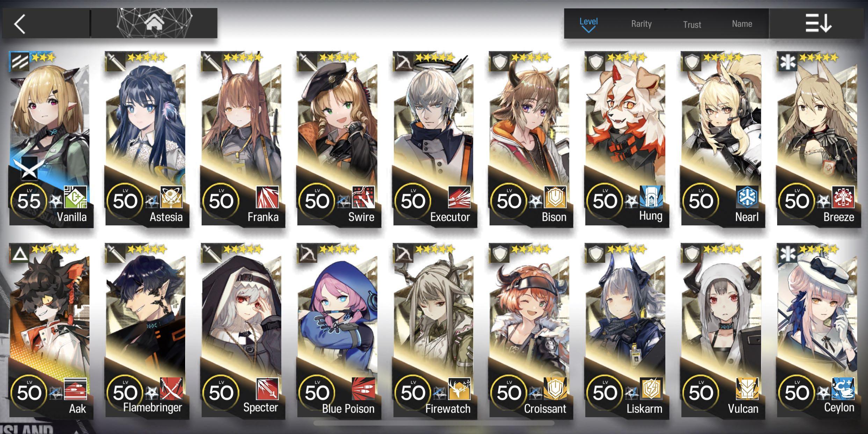Click the horizontal scrollbar at the bottom

(x=434, y=423)
